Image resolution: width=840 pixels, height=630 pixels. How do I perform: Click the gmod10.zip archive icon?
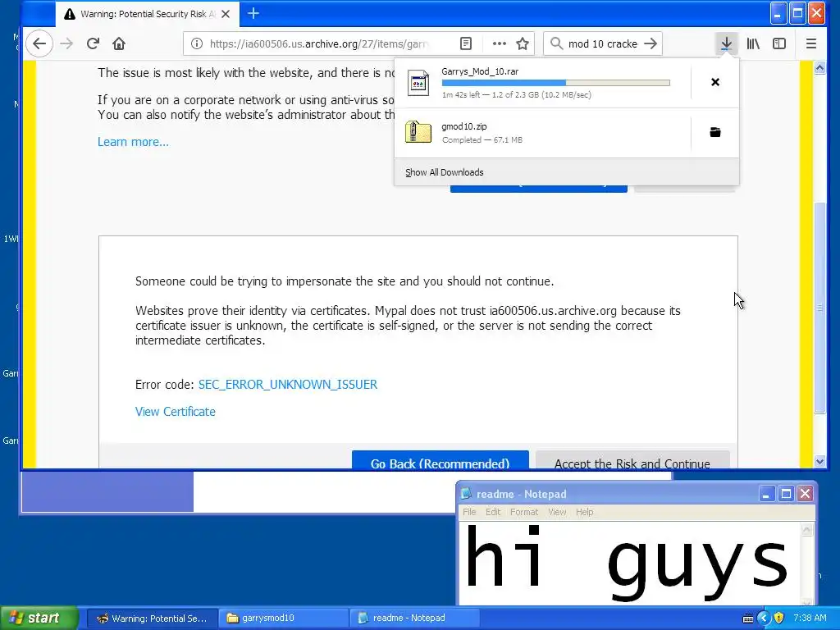click(x=418, y=132)
